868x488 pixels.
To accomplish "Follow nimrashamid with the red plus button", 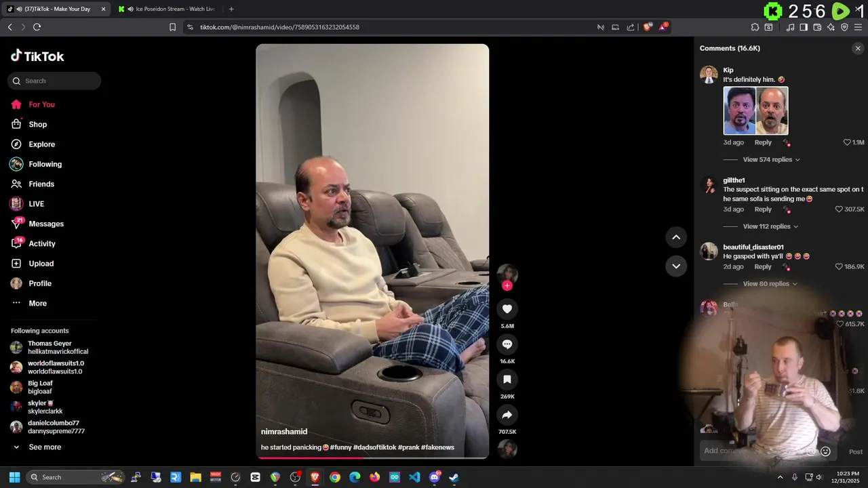I will 507,285.
